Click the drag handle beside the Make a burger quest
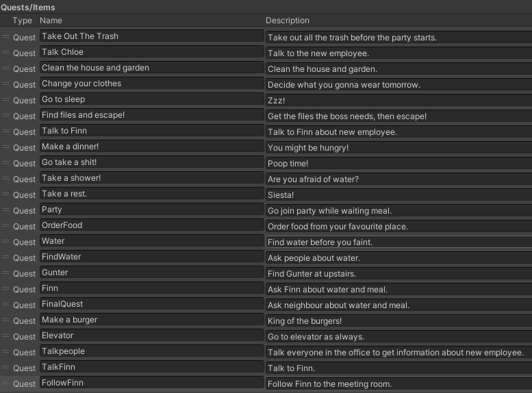Screen dimensions: 532x393 pyautogui.click(x=5, y=320)
